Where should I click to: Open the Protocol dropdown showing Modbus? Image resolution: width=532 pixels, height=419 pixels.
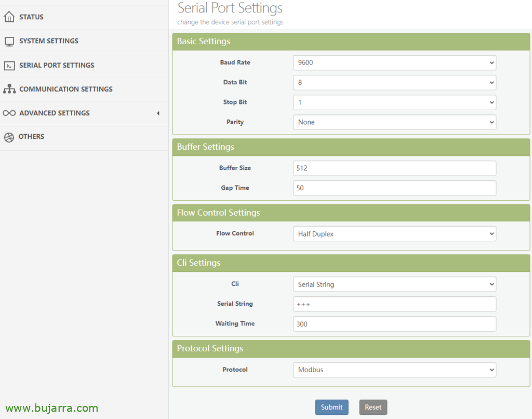(394, 370)
